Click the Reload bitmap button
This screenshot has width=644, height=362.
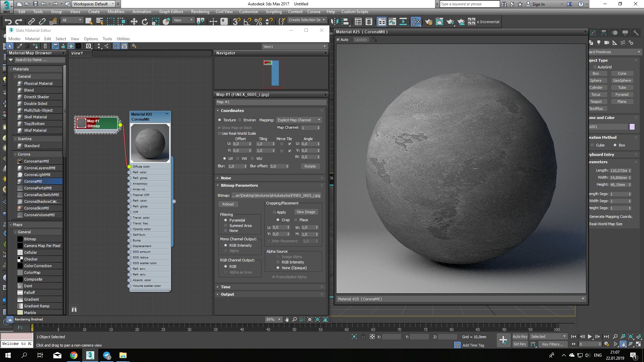coord(228,204)
